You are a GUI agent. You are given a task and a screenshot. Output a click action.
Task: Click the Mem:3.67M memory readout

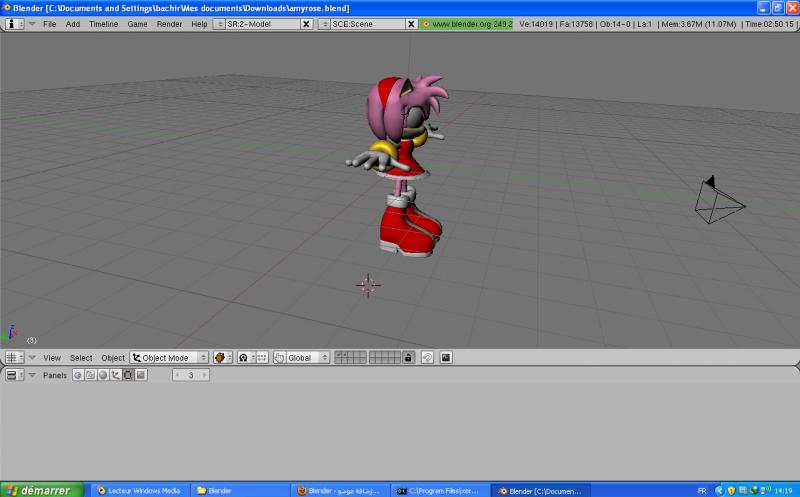click(698, 24)
